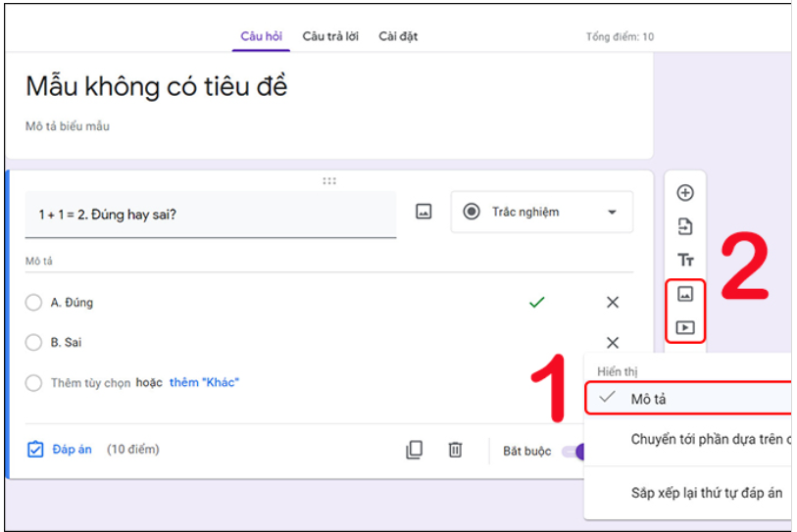Image resolution: width=797 pixels, height=532 pixels.
Task: Insert image into the question title
Action: (423, 212)
